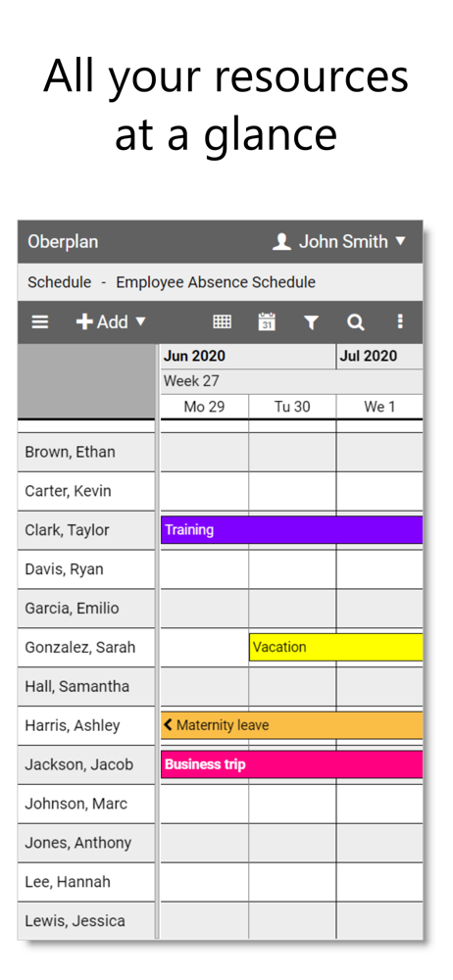Screen dimensions: 453x980
Task: Open the hamburger menu icon
Action: [40, 321]
